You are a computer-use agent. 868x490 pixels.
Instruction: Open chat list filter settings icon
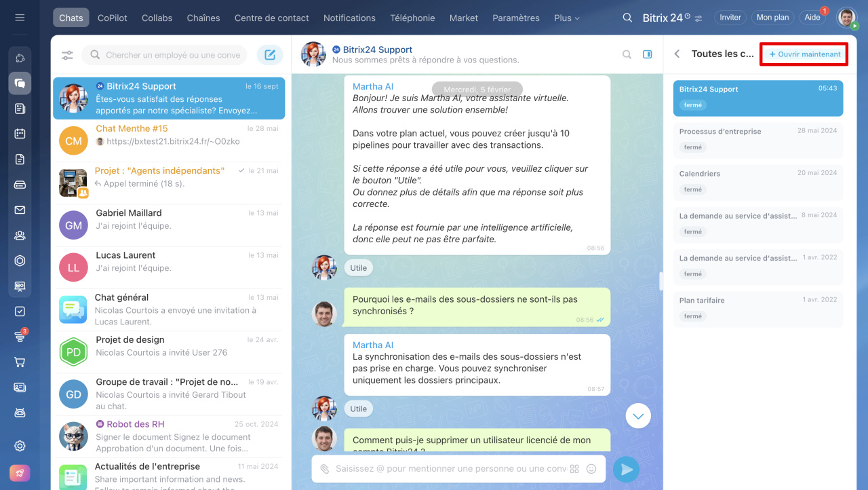[x=67, y=55]
